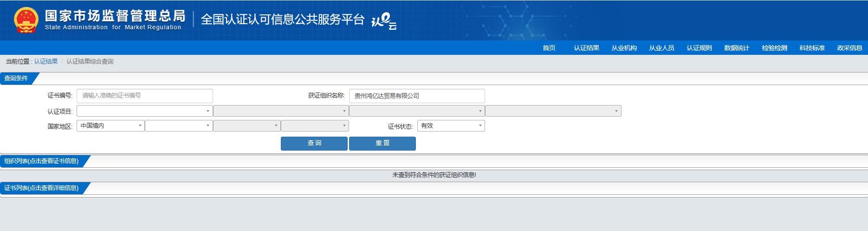Open 科技标准 navigation item
The width and height of the screenshot is (868, 231).
click(812, 48)
